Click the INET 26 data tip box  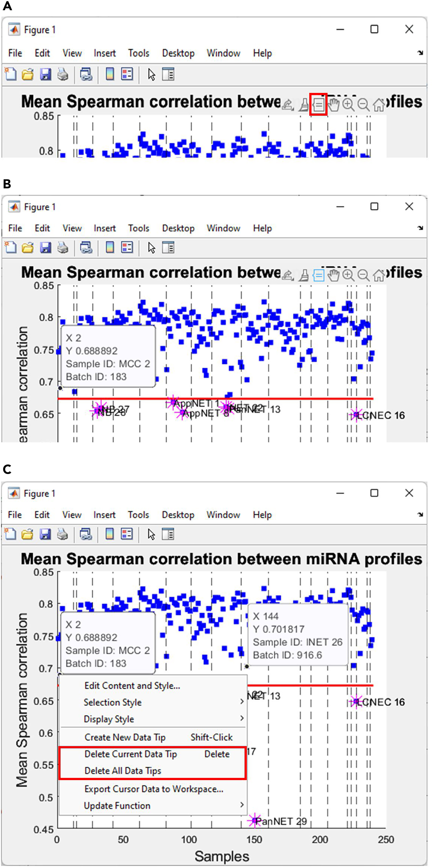point(297,636)
